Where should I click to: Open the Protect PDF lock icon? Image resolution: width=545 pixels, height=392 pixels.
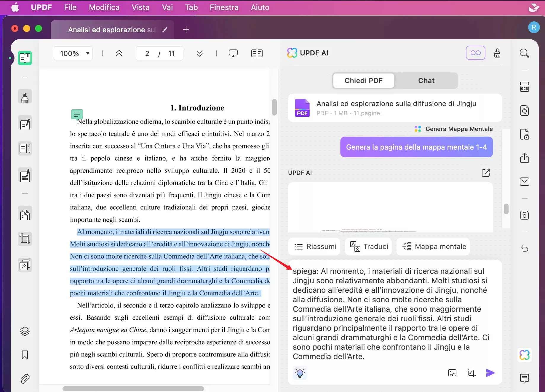coord(524,134)
